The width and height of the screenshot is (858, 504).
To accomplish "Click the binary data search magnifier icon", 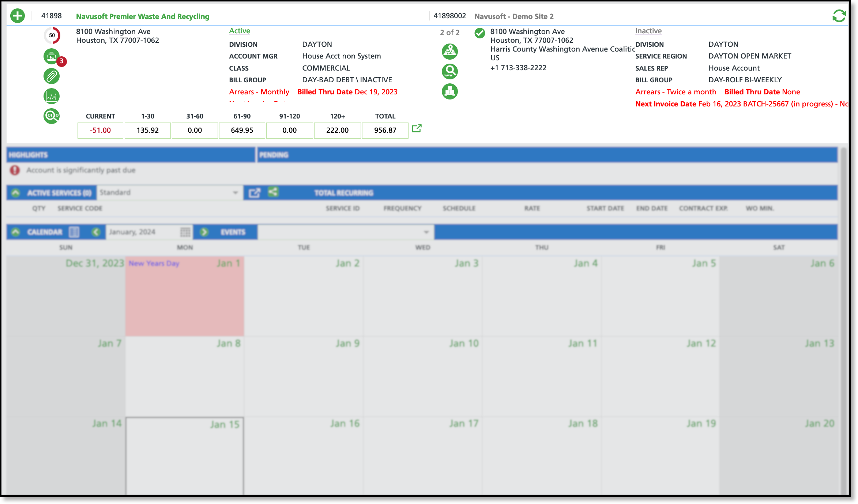I will [x=52, y=116].
